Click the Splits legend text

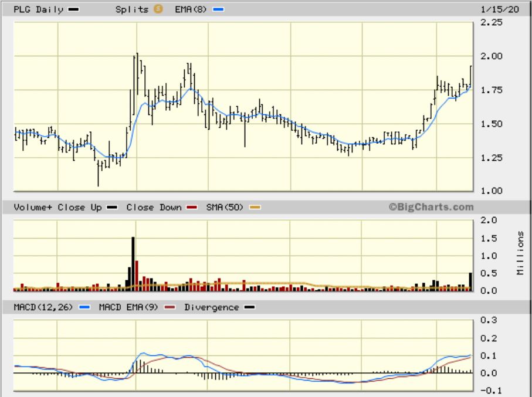(133, 9)
